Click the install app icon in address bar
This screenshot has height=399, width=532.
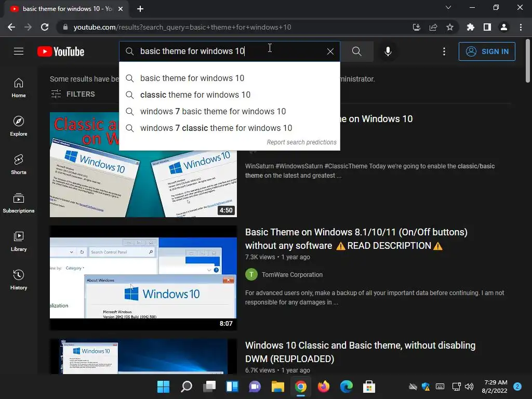[x=416, y=27]
